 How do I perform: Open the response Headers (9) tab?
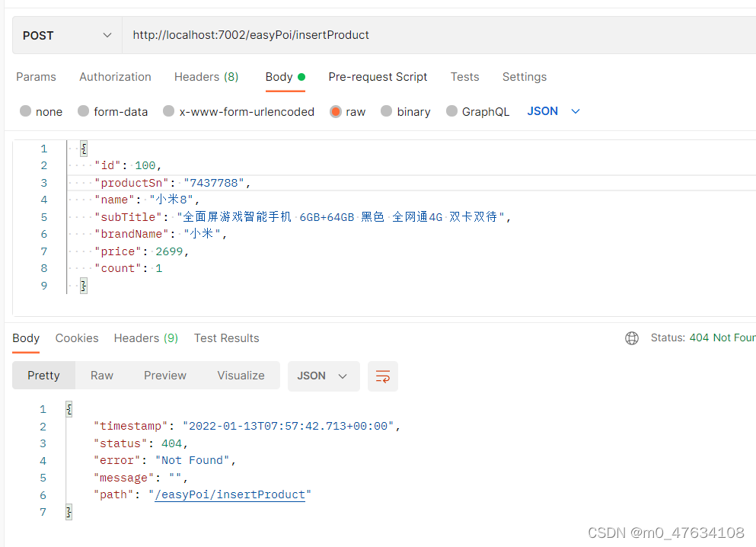(146, 338)
